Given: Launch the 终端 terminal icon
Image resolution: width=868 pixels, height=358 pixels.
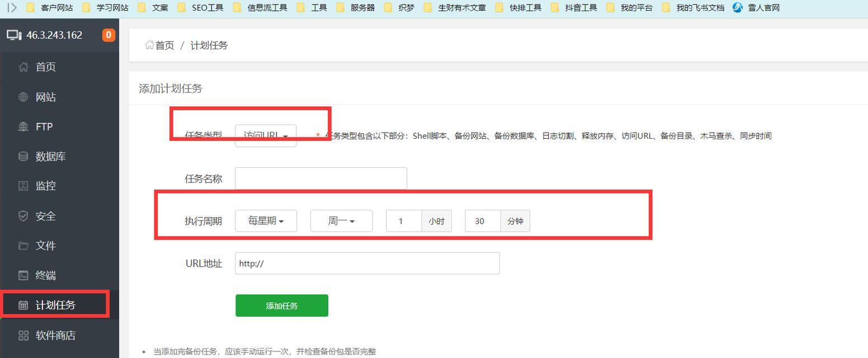Looking at the screenshot, I should [45, 275].
